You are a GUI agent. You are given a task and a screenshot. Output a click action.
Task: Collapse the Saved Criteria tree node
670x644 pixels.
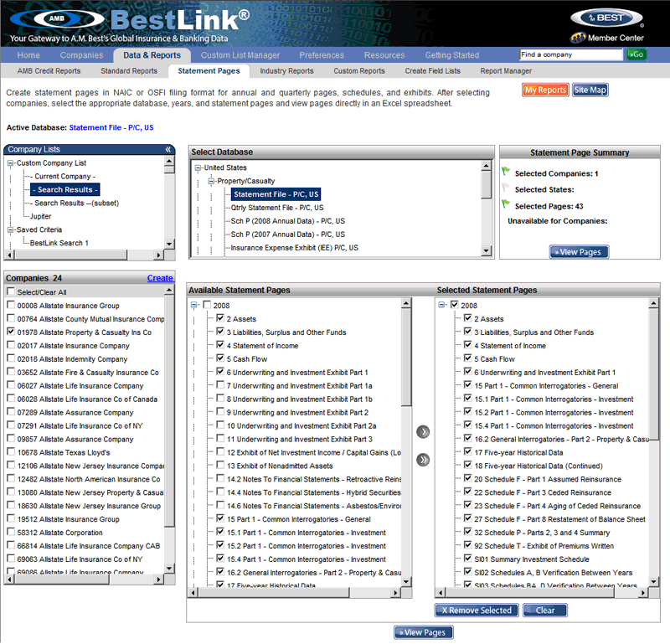click(x=10, y=230)
